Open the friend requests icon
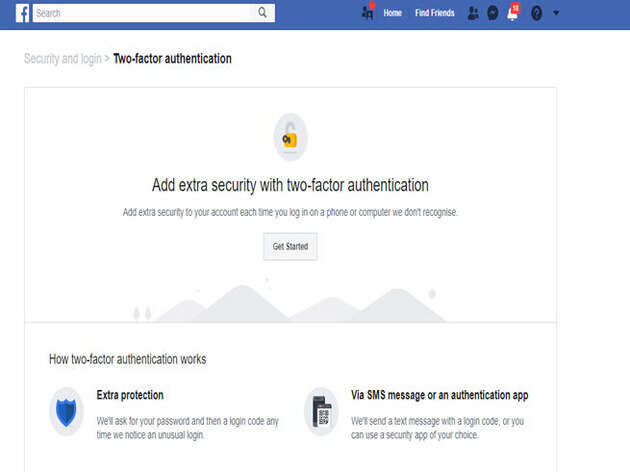The image size is (630, 472). click(473, 13)
